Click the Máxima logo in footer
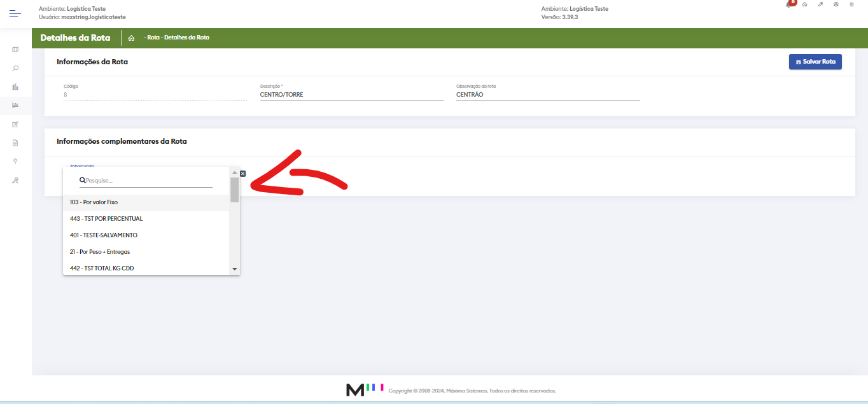Viewport: 868px width, 404px height. (365, 389)
